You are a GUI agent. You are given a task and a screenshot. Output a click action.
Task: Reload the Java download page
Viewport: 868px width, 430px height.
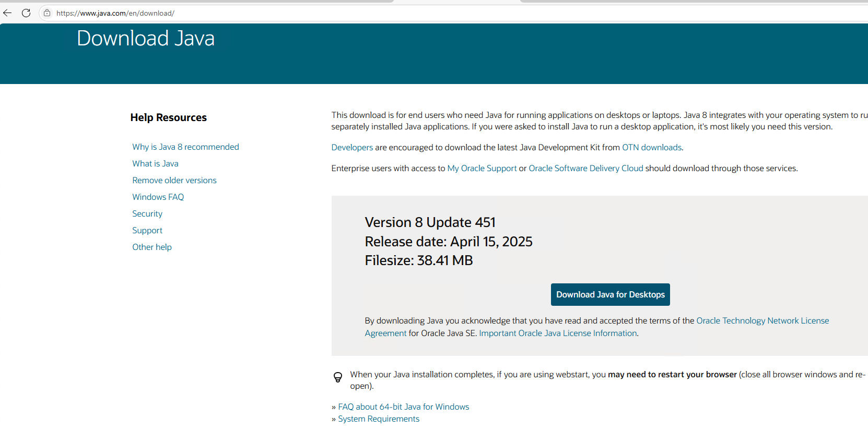point(26,13)
